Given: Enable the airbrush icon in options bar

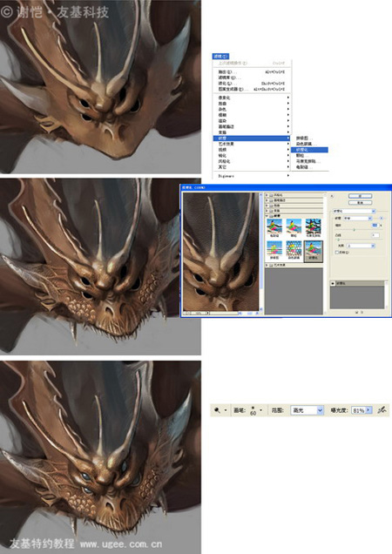Looking at the screenshot, I should (x=381, y=410).
